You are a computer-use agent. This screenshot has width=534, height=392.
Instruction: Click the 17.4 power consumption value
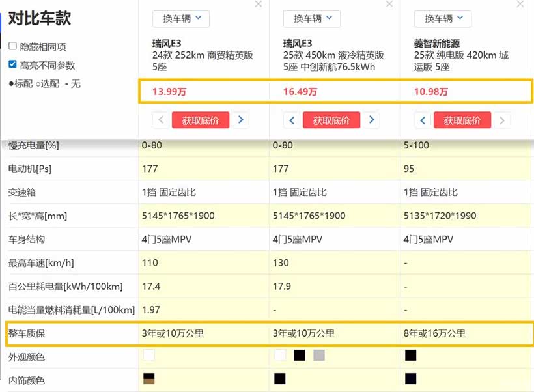click(151, 287)
